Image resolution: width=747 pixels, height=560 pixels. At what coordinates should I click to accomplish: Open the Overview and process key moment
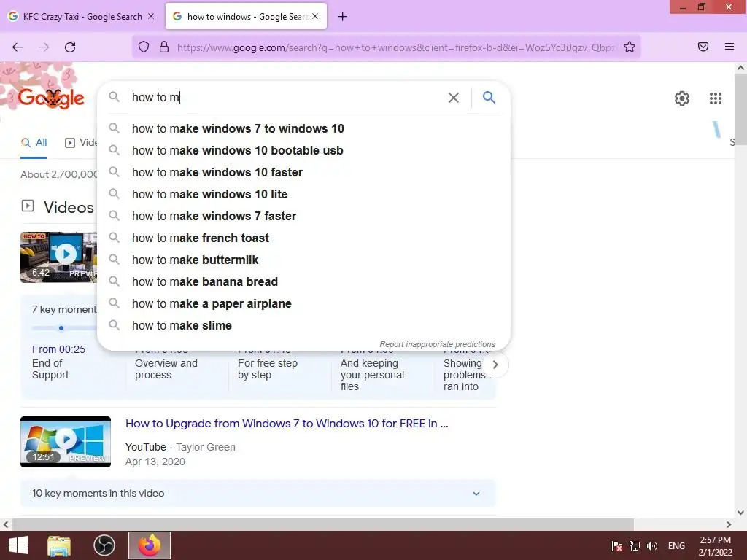(166, 369)
